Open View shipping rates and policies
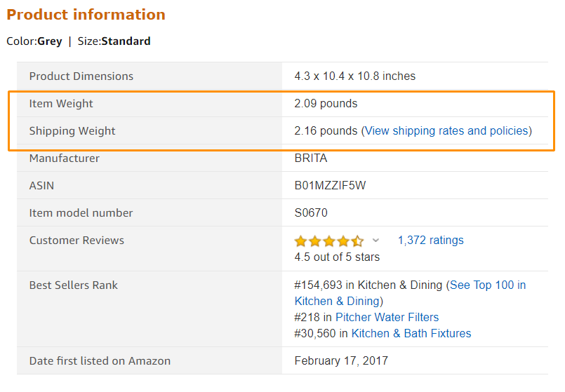This screenshot has height=392, width=565. [x=446, y=130]
